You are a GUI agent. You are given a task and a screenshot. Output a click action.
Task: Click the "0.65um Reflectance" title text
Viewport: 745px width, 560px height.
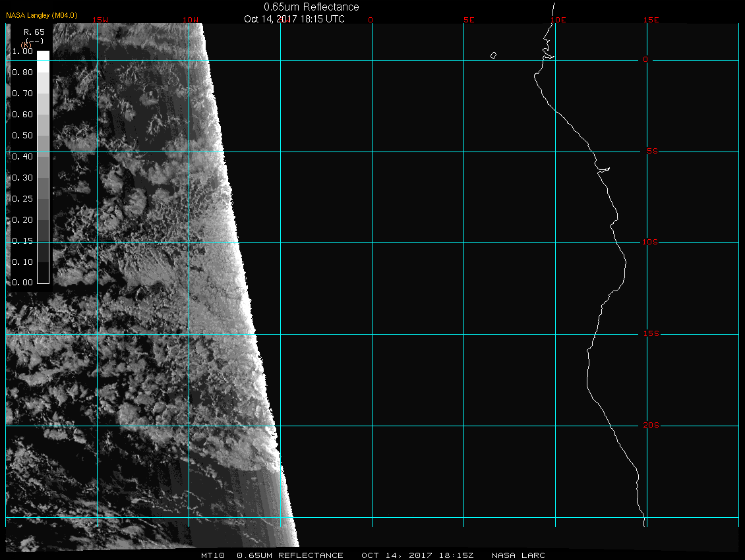(x=311, y=7)
